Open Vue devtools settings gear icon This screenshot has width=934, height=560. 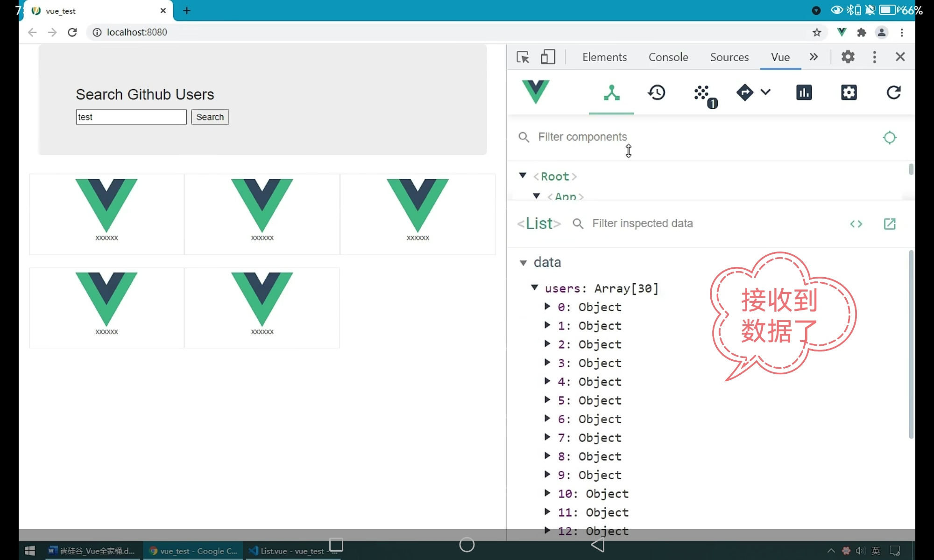coord(849,93)
